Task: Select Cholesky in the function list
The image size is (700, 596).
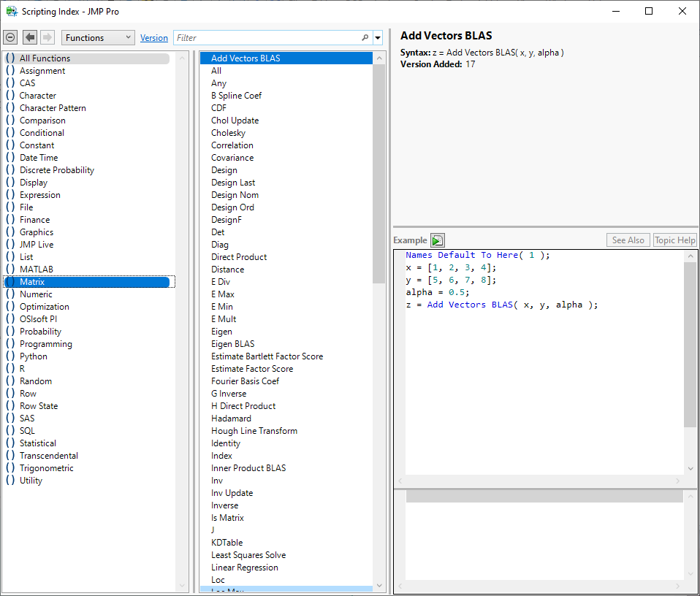Action: tap(228, 133)
